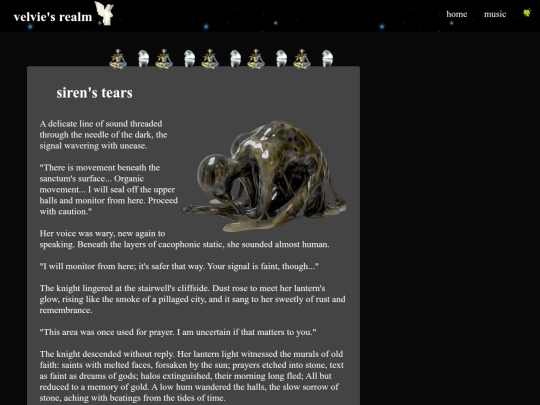Click the sentence 'Her voice was wary, new again'
The image size is (540, 405).
click(184, 239)
